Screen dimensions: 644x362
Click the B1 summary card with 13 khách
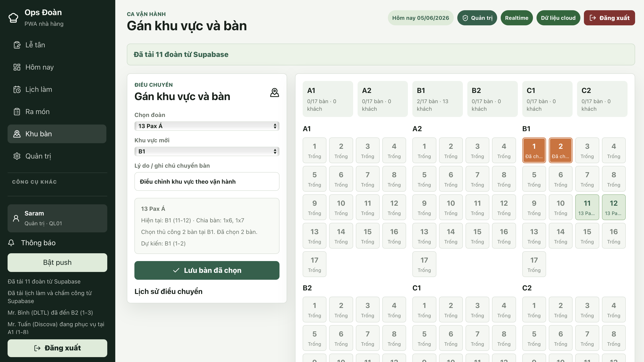tap(437, 99)
